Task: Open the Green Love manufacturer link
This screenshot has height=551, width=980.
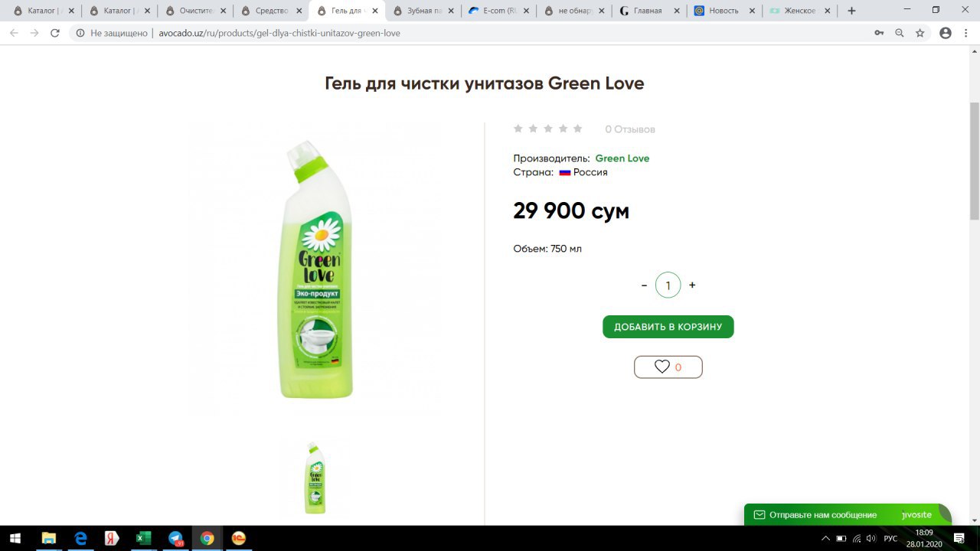Action: point(622,158)
